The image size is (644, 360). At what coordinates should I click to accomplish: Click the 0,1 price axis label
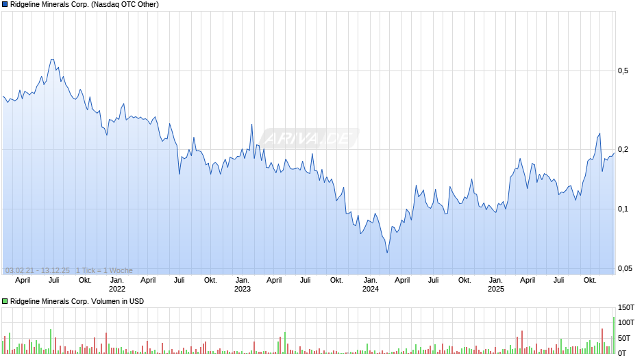[623, 209]
